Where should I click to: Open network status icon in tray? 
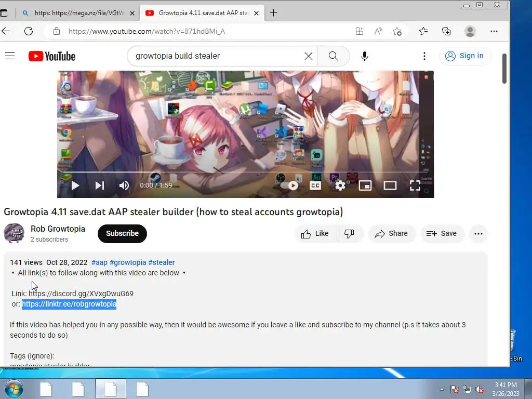click(467, 389)
